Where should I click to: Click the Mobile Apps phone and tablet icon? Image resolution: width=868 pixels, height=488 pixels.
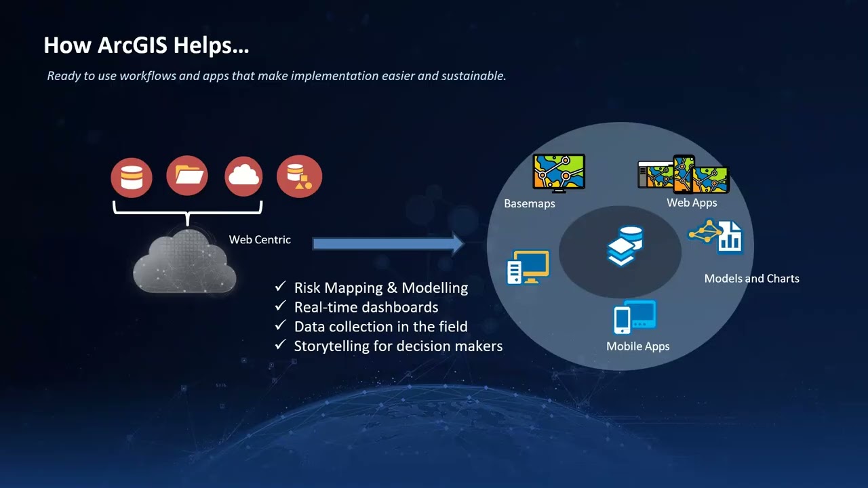635,317
